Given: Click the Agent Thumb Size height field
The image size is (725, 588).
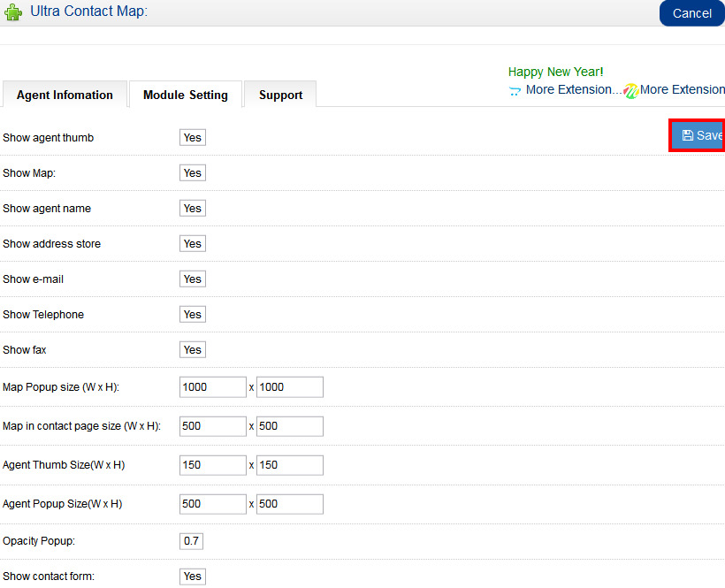Looking at the screenshot, I should [289, 465].
